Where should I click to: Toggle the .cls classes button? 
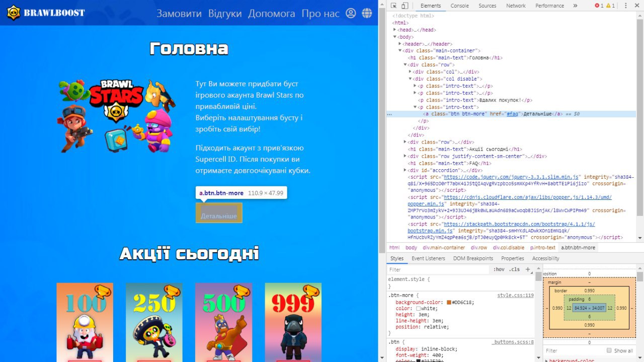pos(515,269)
